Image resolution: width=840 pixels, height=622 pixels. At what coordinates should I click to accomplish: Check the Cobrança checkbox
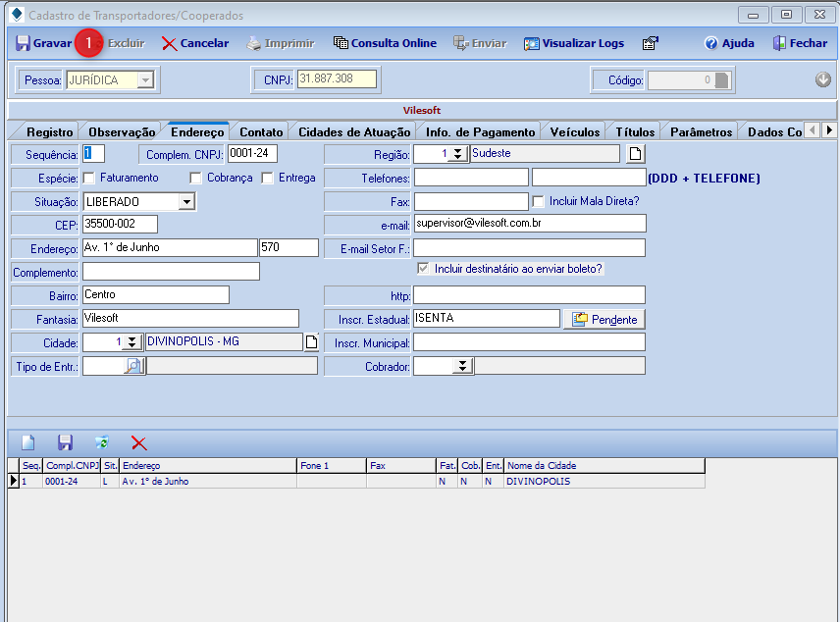point(196,179)
